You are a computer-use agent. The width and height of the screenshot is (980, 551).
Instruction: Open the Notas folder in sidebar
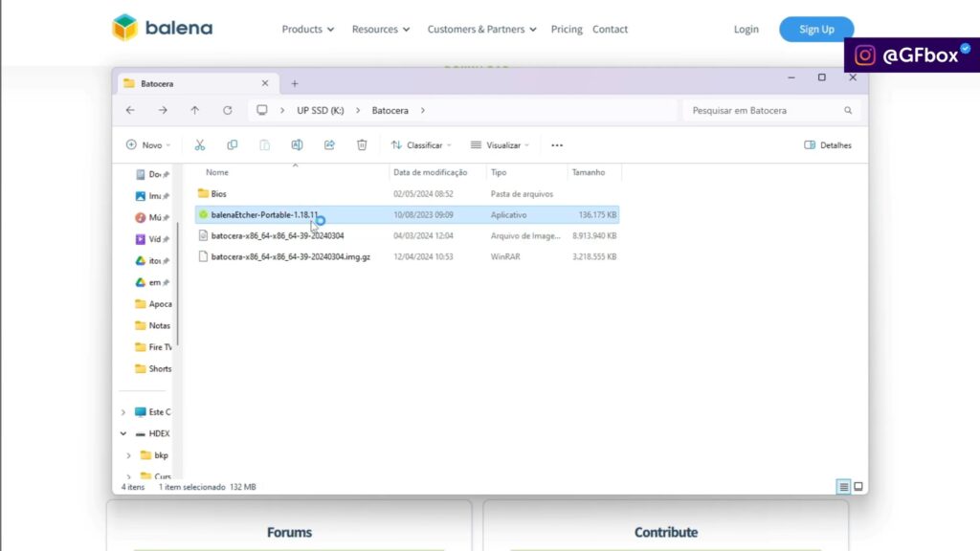(x=153, y=325)
